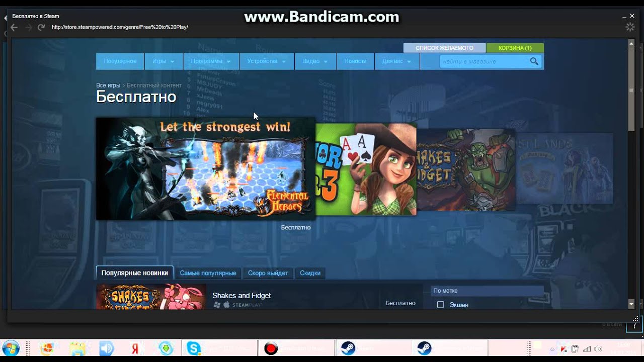Switch to the Скоро выйдет tab

point(268,273)
